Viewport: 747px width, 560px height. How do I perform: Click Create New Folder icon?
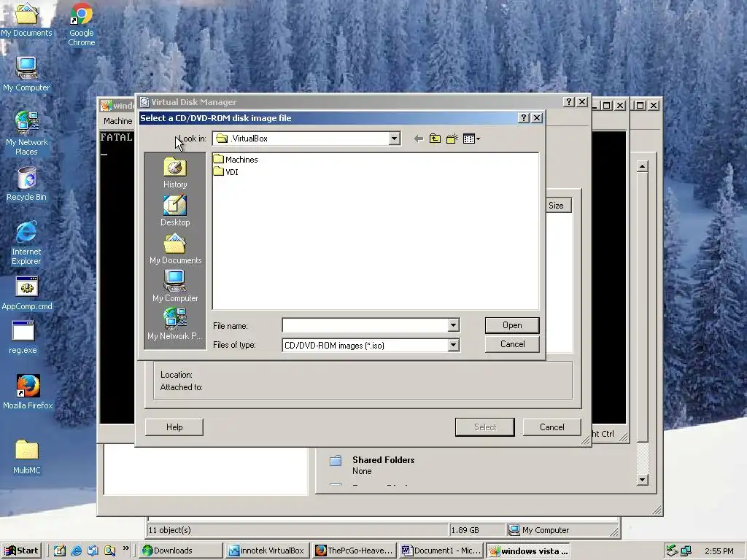pos(452,139)
